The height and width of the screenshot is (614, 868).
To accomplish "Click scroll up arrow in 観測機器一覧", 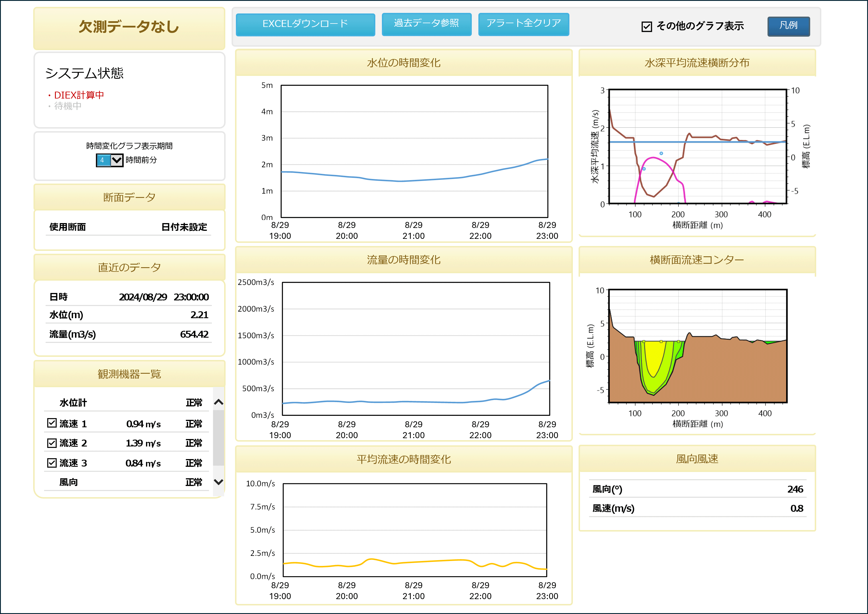I will [x=218, y=402].
